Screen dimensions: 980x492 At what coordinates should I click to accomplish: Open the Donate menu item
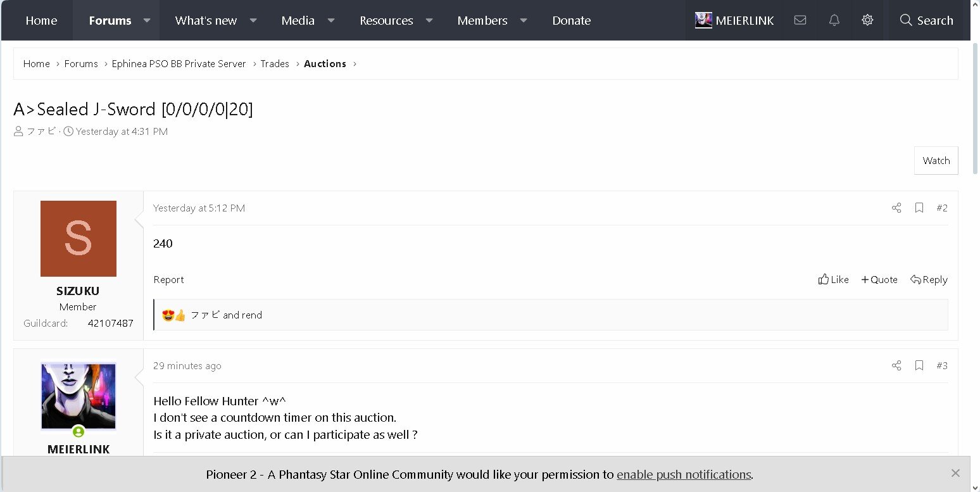tap(571, 20)
